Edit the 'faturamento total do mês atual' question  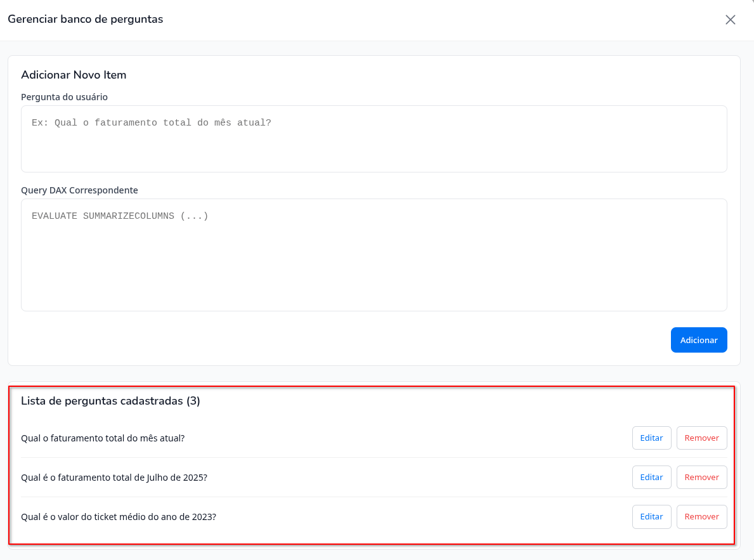click(651, 438)
